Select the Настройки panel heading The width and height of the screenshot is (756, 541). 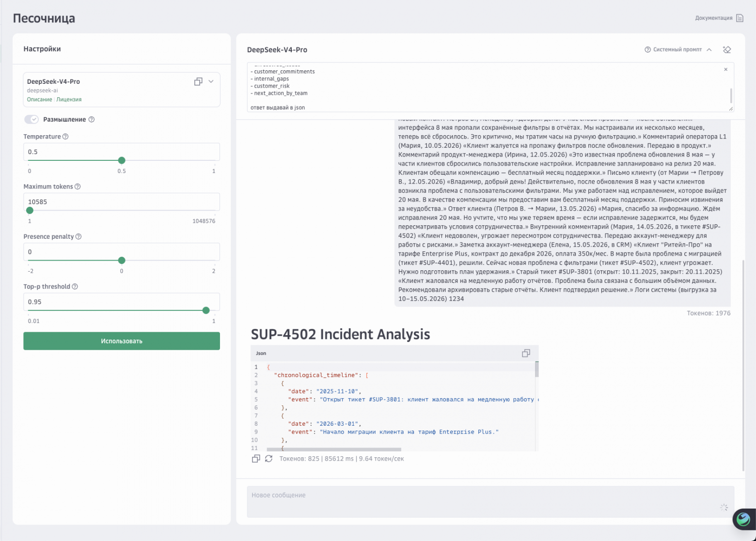(42, 49)
